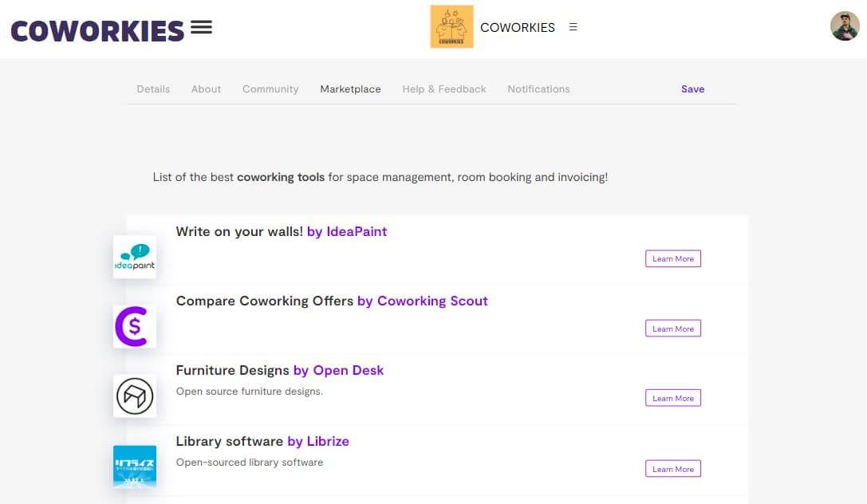Click Learn More for Coworking Scout
The image size is (867, 504).
673,329
